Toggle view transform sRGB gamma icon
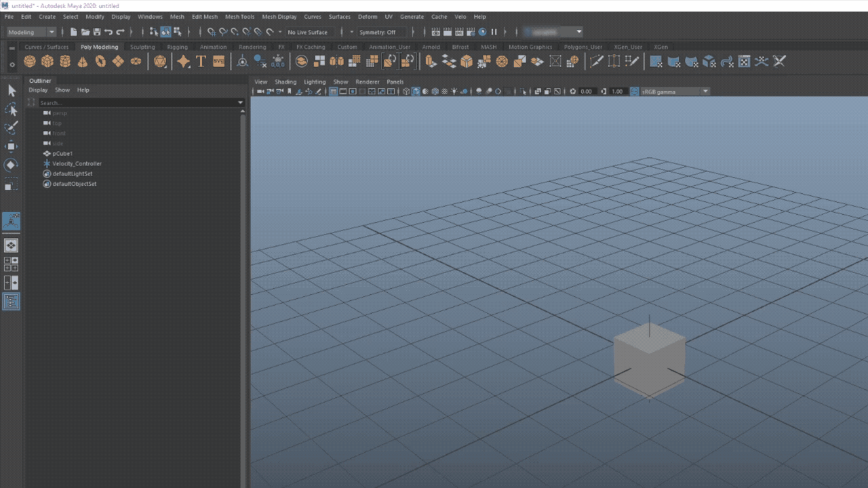868x488 pixels. 635,91
